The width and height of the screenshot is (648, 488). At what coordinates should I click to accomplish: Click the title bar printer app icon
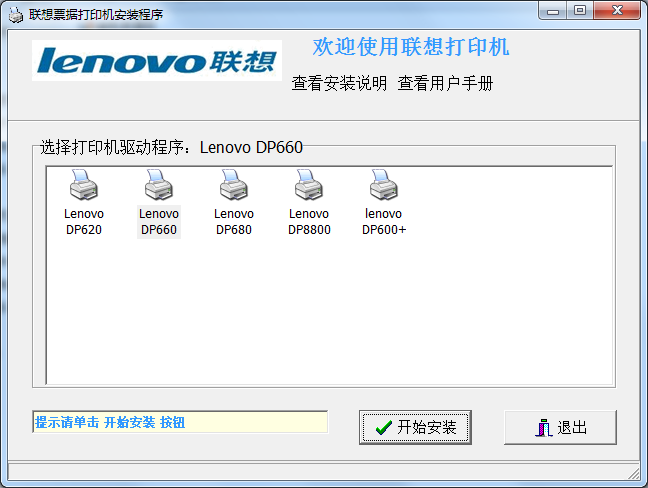[x=16, y=15]
